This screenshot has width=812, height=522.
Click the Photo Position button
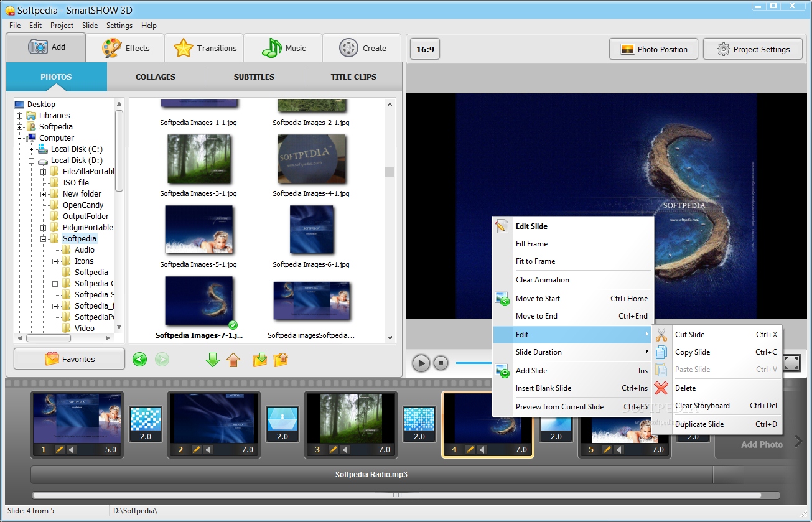[654, 49]
